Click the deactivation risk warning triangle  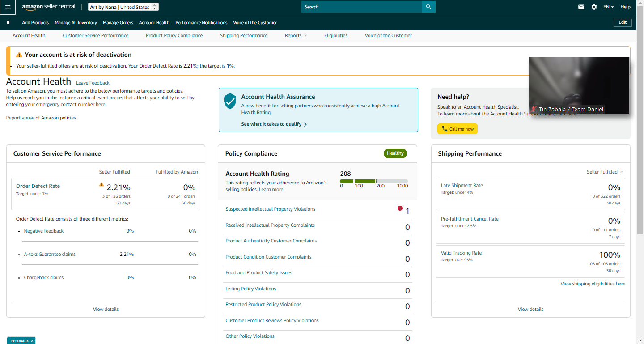pos(19,55)
